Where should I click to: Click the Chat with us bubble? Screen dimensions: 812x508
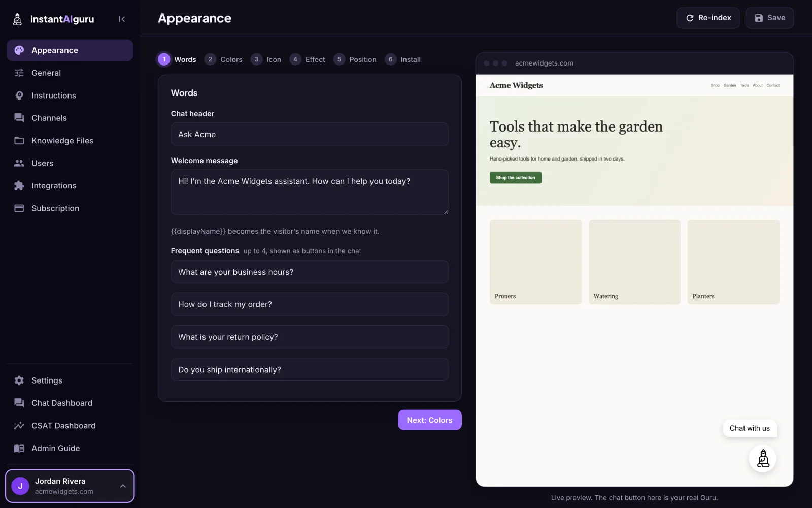tap(750, 428)
